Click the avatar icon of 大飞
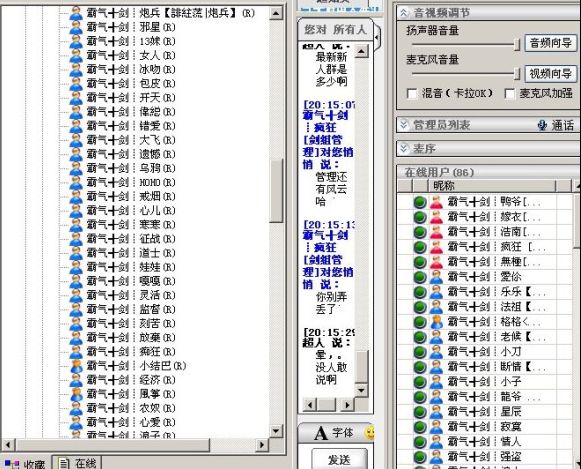Viewport: 581px width, 469px height. (x=76, y=140)
